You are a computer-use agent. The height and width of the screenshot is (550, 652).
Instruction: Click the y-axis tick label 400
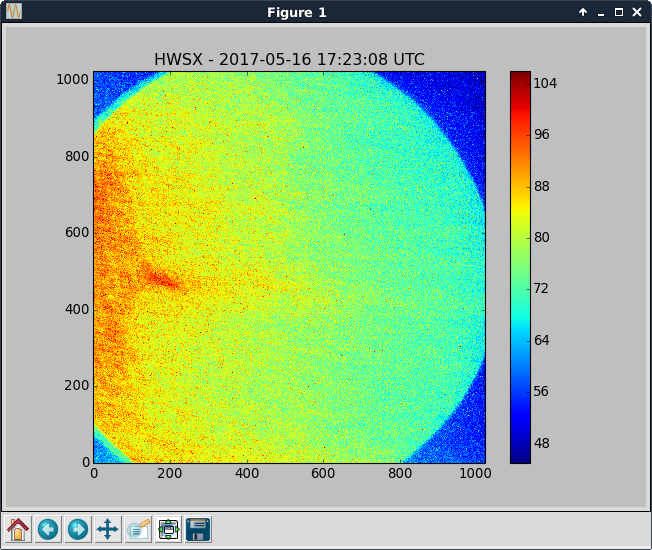[77, 309]
